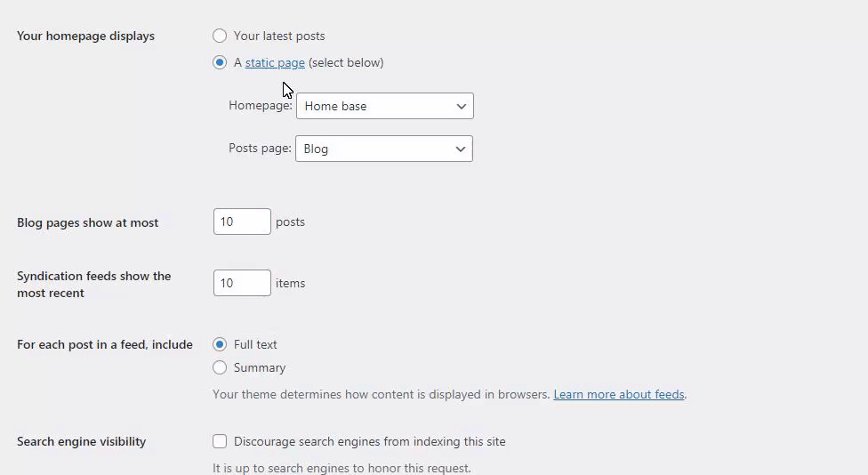The width and height of the screenshot is (868, 475).
Task: Click the "Blog pages show at most" number field
Action: click(242, 221)
